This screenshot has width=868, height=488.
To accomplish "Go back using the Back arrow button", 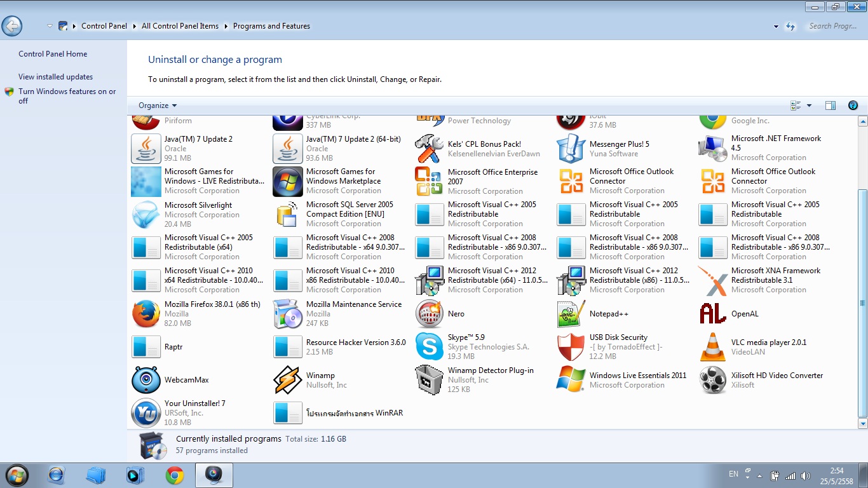I will [x=12, y=26].
